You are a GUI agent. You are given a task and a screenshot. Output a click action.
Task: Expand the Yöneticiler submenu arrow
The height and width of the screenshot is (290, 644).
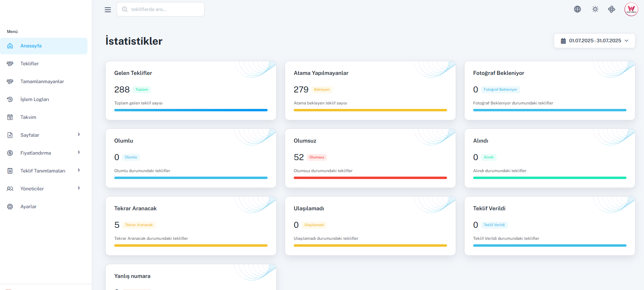(x=79, y=188)
